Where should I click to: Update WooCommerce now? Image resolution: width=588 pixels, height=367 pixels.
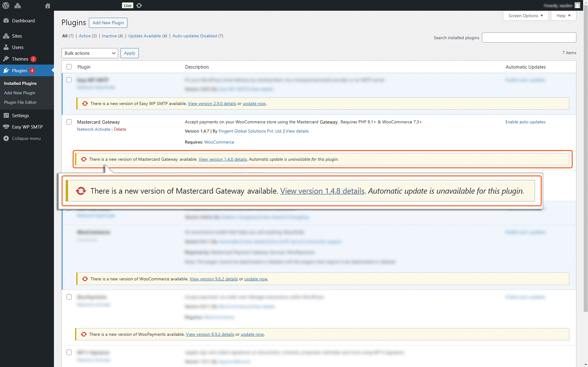[x=256, y=279]
